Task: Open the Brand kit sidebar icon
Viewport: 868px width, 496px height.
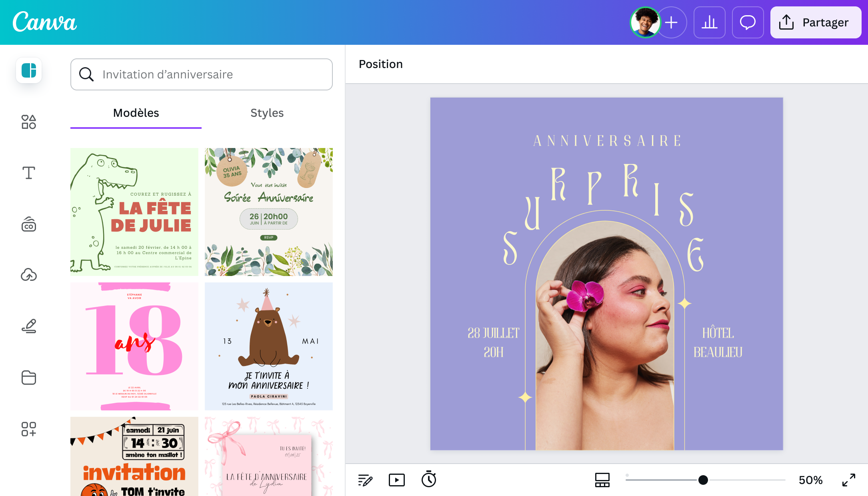Action: (x=29, y=224)
